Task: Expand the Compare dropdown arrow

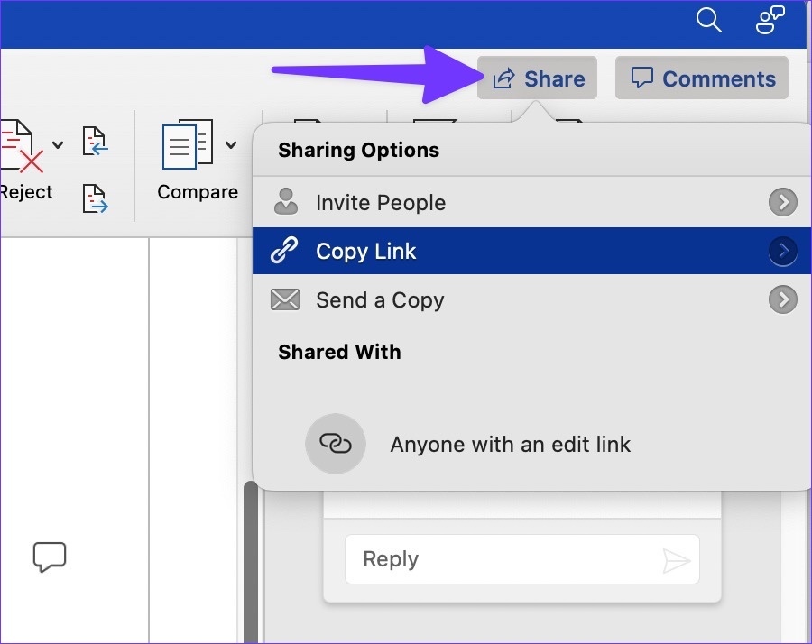Action: [231, 144]
